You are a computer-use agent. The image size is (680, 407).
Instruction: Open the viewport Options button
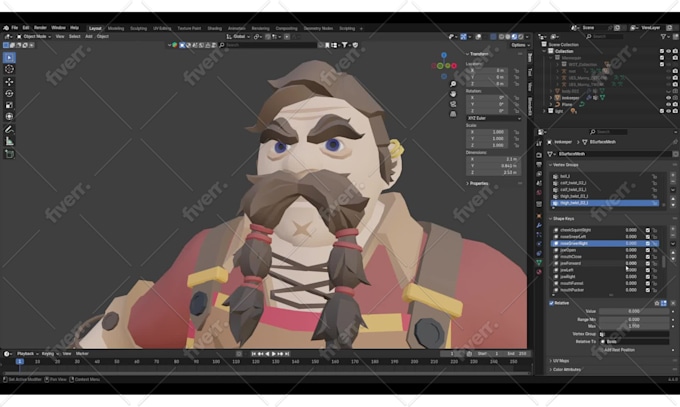[520, 45]
